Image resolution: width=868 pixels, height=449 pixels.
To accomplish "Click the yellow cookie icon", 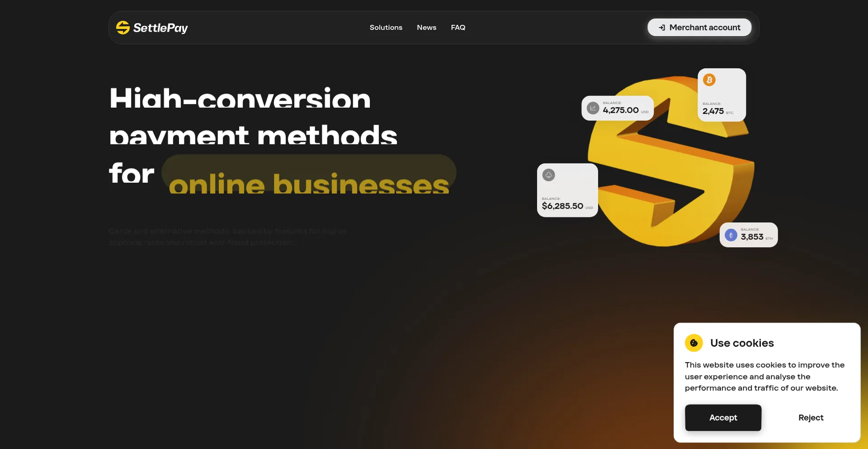I will (x=693, y=343).
